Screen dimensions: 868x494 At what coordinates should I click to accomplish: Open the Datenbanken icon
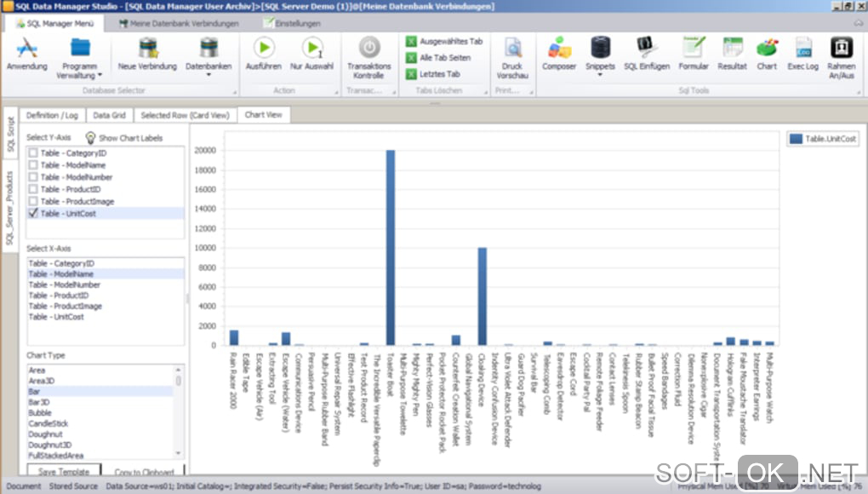(x=208, y=48)
